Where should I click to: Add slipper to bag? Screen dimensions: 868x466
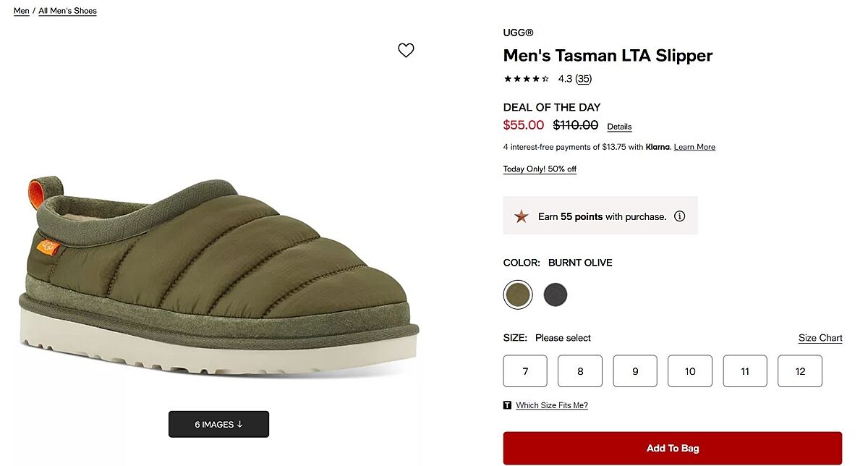673,448
